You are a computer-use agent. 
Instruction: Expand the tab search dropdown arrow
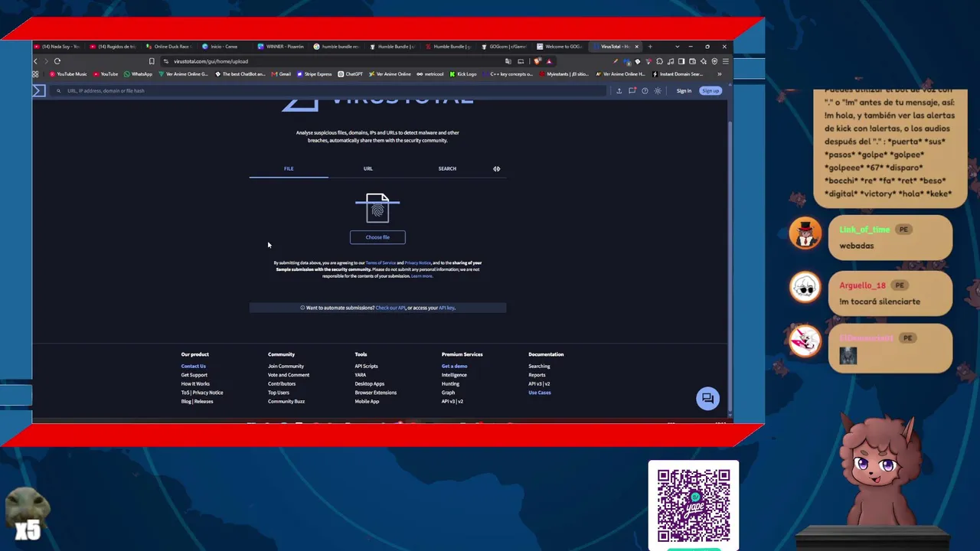pyautogui.click(x=677, y=47)
